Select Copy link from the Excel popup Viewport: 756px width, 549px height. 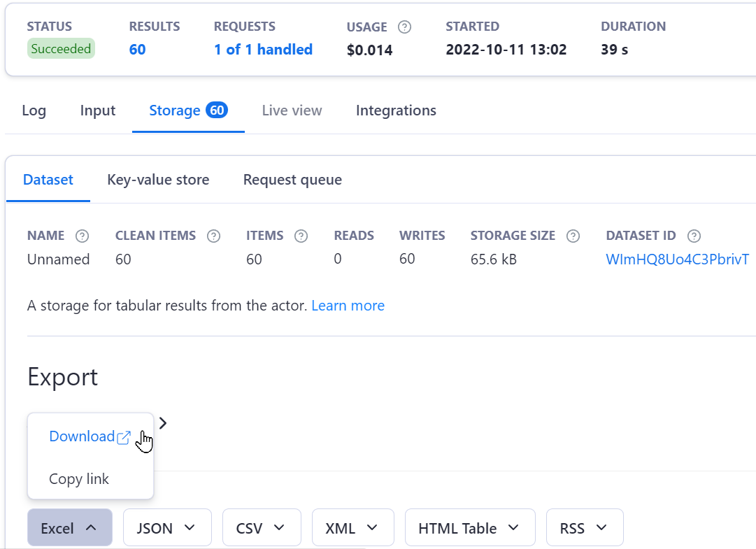[x=78, y=478]
